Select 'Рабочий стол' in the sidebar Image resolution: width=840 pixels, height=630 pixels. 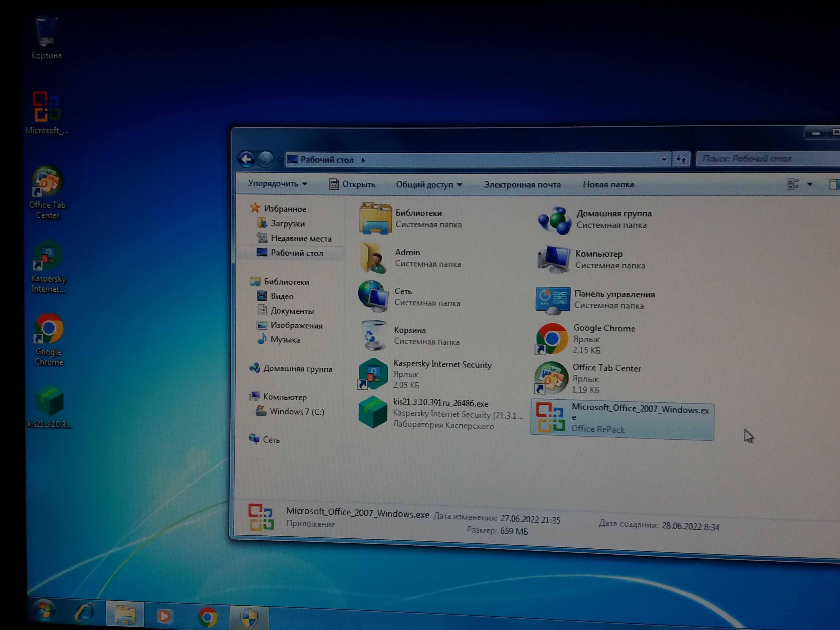[290, 253]
